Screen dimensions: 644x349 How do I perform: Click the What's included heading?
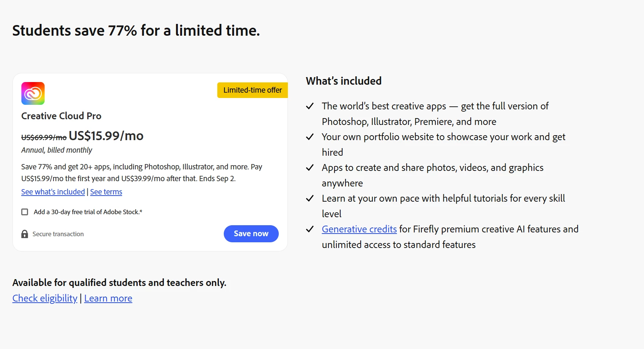(344, 81)
